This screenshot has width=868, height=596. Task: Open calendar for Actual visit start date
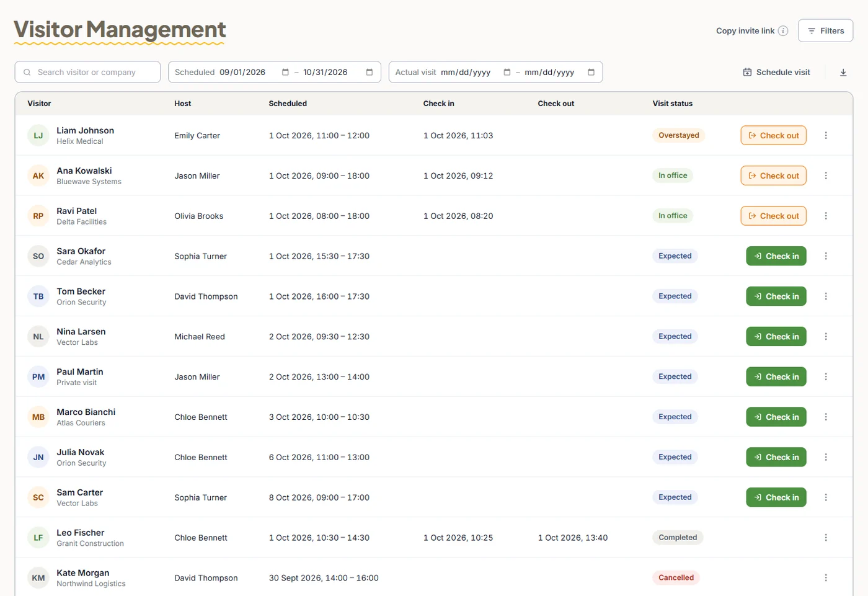click(507, 73)
